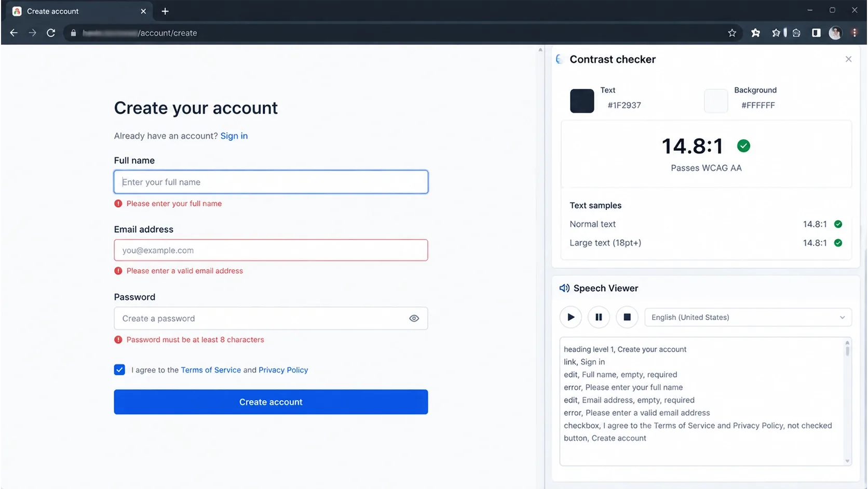Screen dimensions: 868x489
Task: Open the browser three-dot menu
Action: 855,33
